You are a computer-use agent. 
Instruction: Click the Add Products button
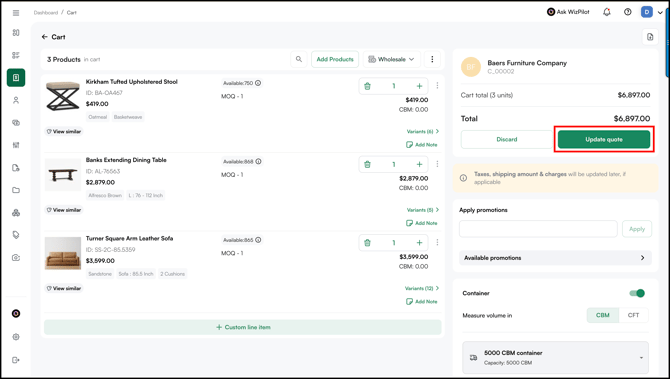coord(335,59)
